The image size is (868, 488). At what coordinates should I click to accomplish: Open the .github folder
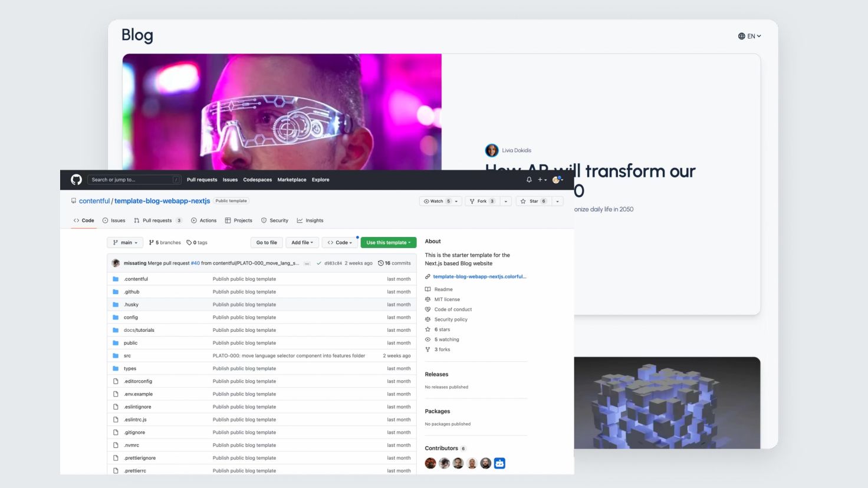tap(131, 292)
